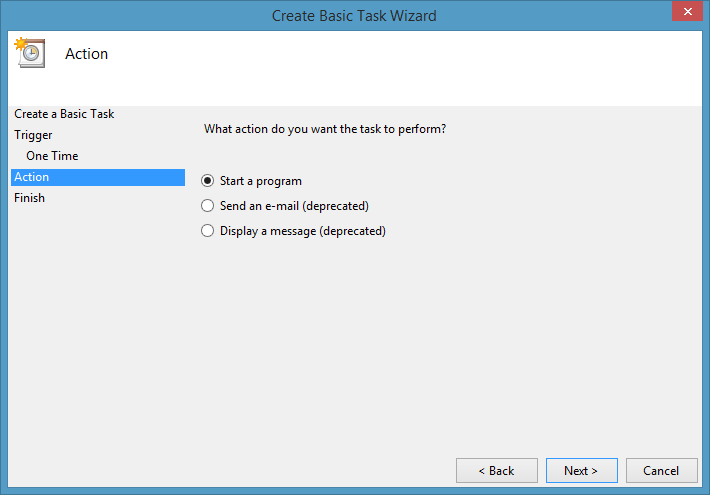The width and height of the screenshot is (710, 495).
Task: Click the Task Scheduler clock icon in header
Action: 28,52
